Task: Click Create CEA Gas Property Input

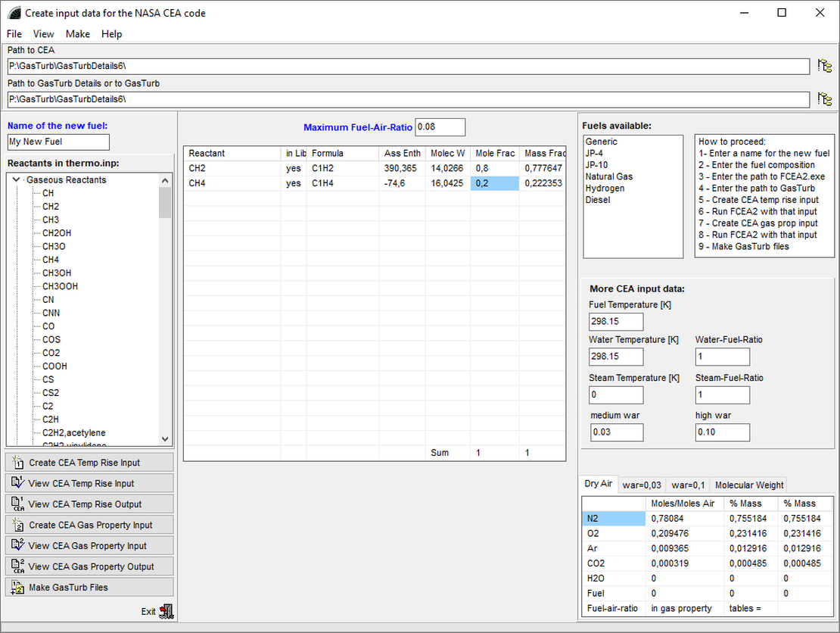Action: point(90,525)
